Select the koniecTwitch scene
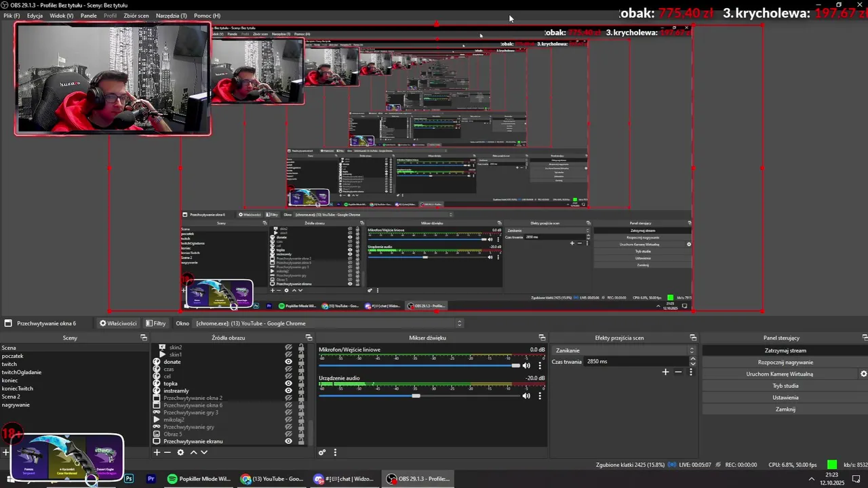Screen dimensions: 868x488 [x=17, y=388]
